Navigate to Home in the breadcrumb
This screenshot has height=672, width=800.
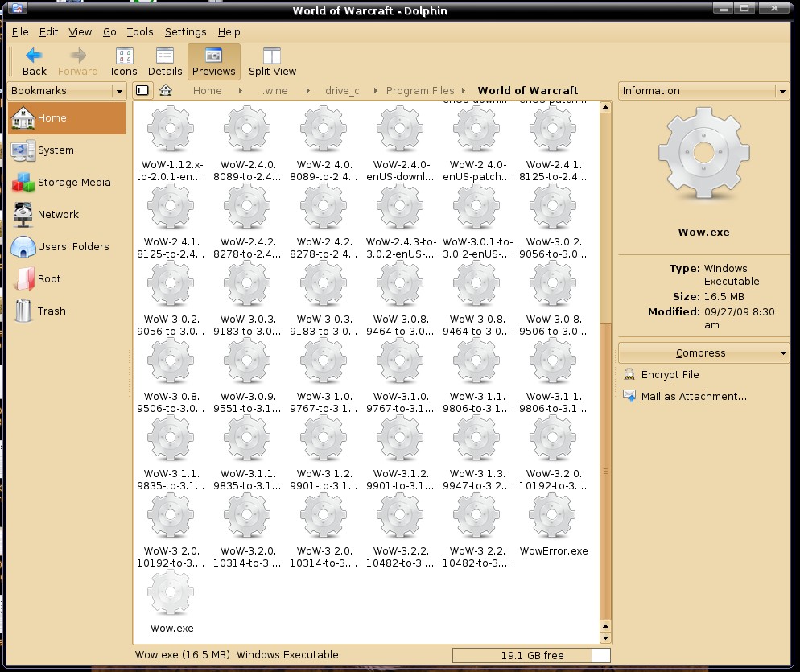tap(207, 90)
